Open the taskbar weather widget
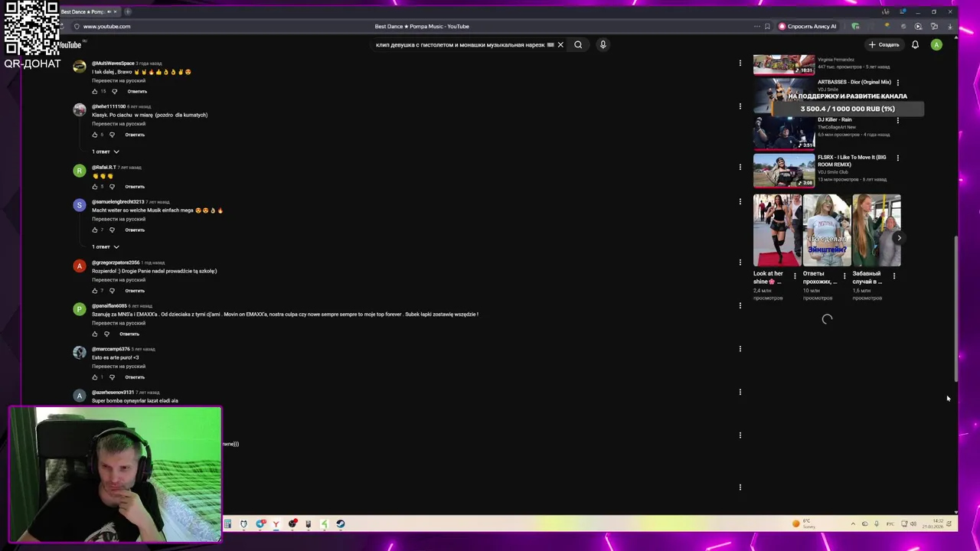Image resolution: width=980 pixels, height=551 pixels. [x=803, y=524]
